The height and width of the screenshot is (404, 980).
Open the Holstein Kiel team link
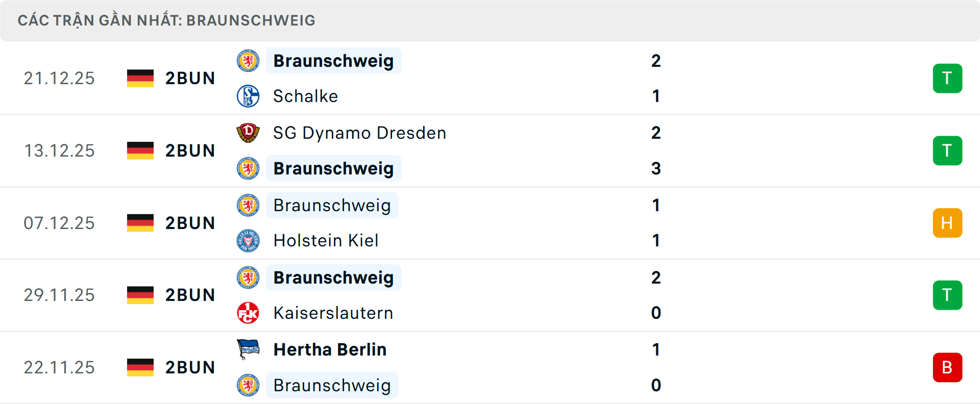(x=326, y=241)
